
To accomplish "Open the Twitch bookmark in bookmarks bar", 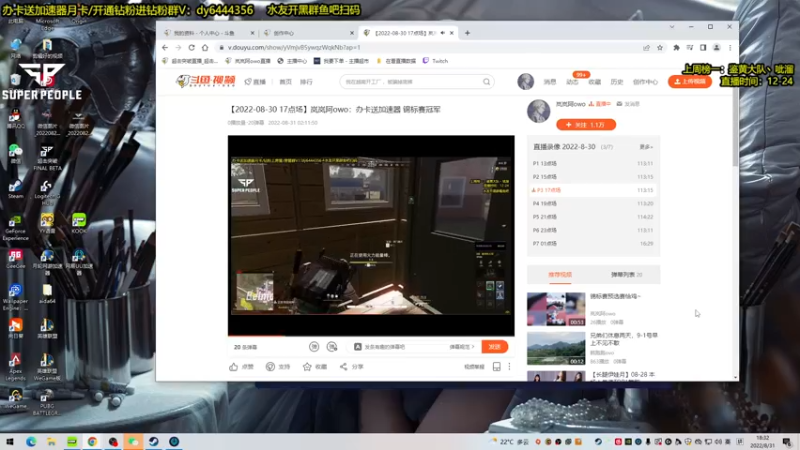I will click(x=435, y=61).
